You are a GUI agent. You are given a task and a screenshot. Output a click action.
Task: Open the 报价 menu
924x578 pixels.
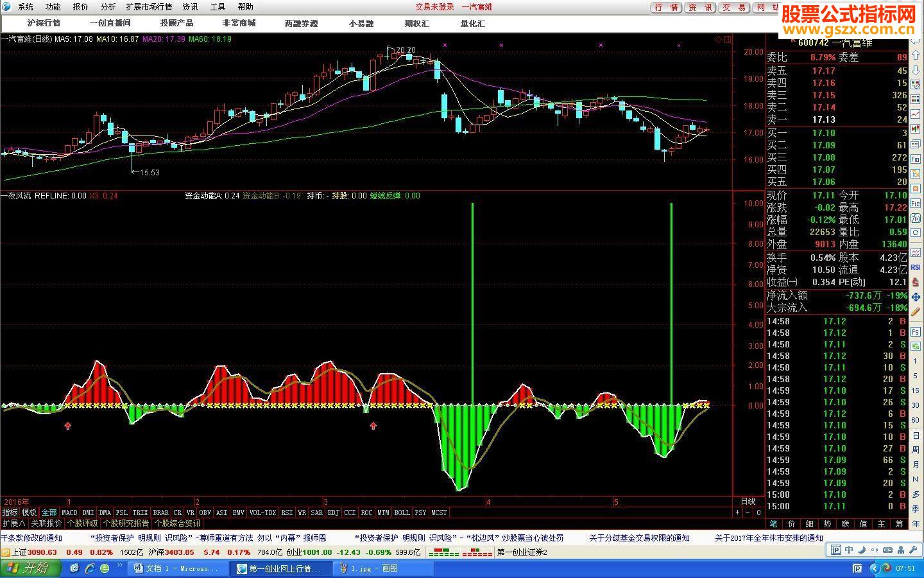click(x=81, y=7)
